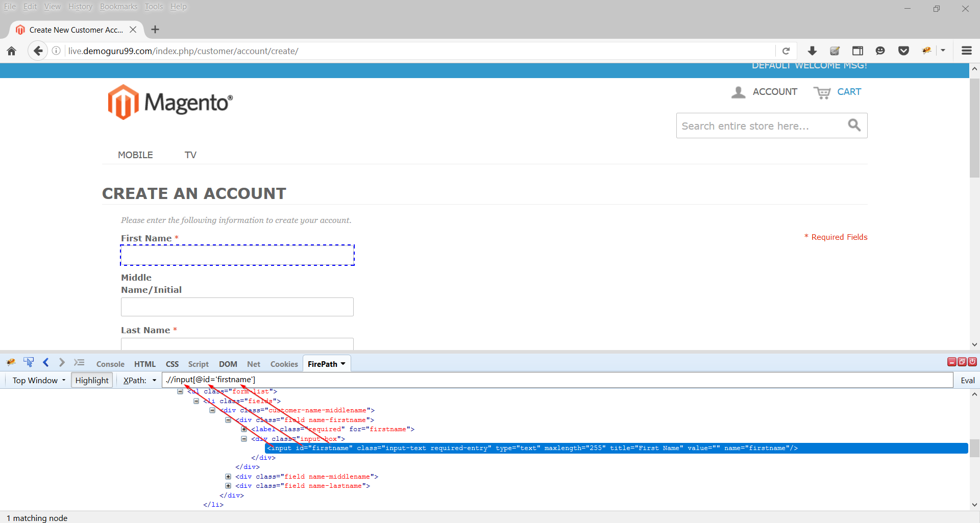Viewport: 980px width, 523px height.
Task: Switch to the Firebug Console tab
Action: (110, 364)
